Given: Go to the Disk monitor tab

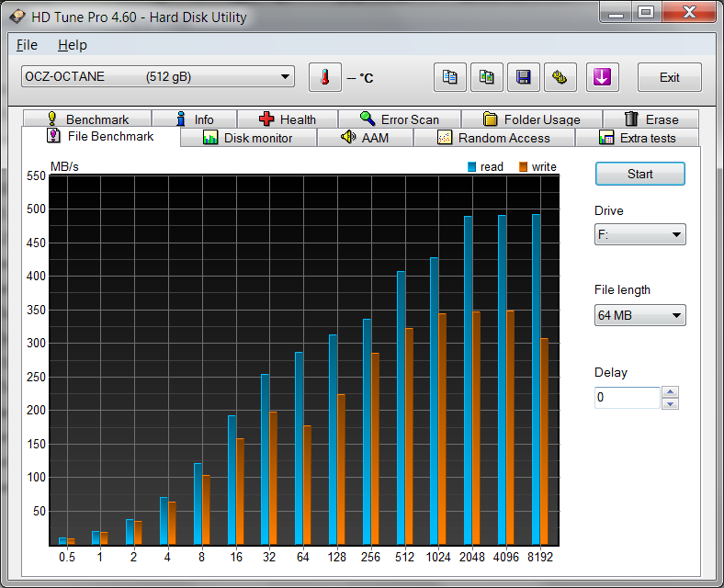Looking at the screenshot, I should tap(247, 138).
